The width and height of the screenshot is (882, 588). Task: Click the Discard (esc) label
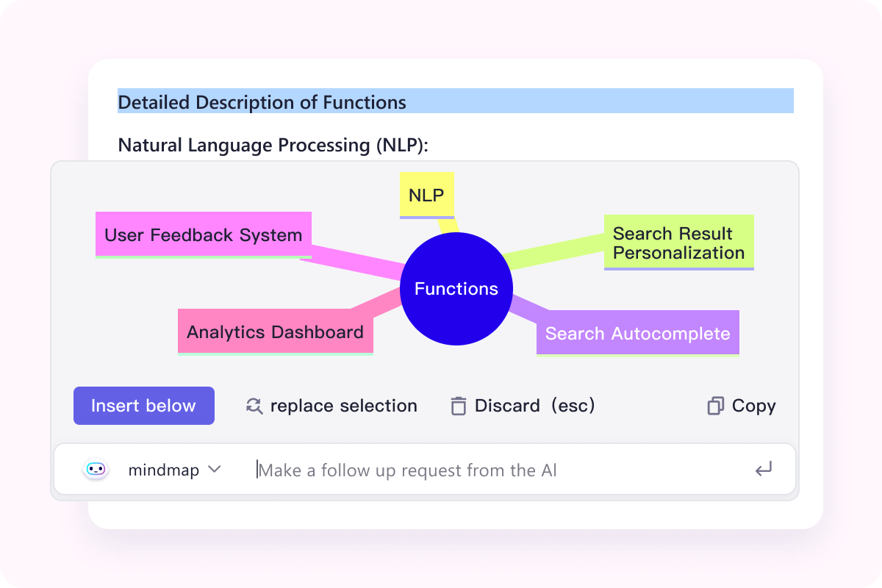pyautogui.click(x=534, y=406)
